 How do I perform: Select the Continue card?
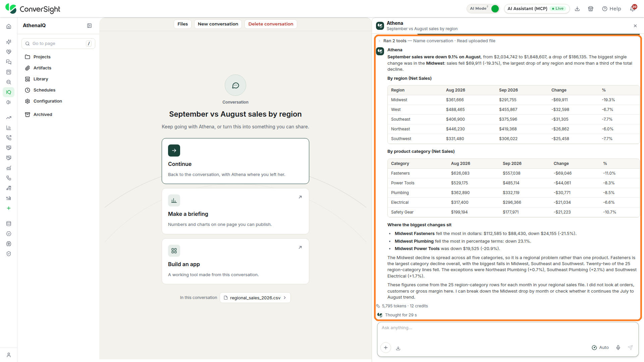coord(235,161)
